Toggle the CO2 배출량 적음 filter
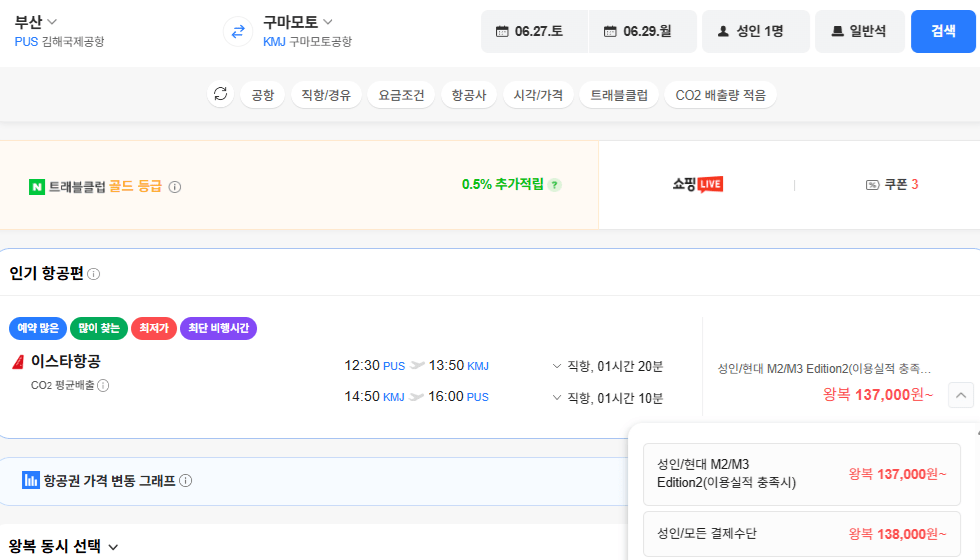The width and height of the screenshot is (980, 560). click(721, 95)
